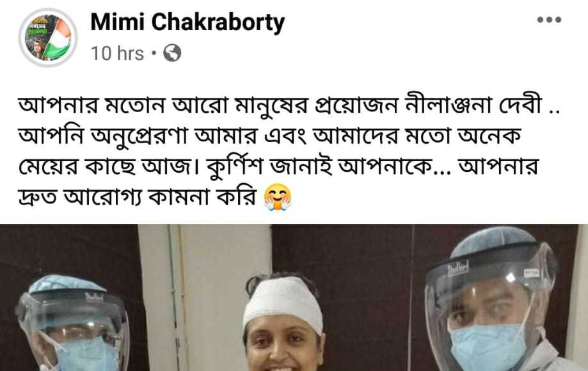Click the text line starting "মেয়ের কাছে আজ"
588x371 pixels.
coord(278,166)
